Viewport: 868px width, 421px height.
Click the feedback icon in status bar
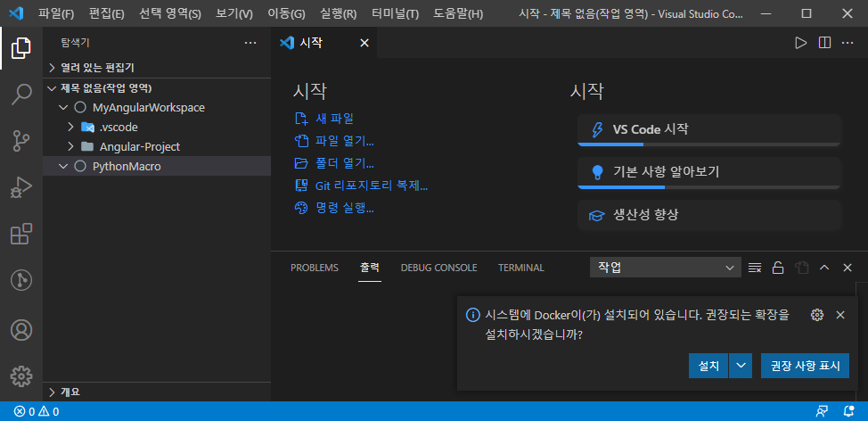(822, 411)
